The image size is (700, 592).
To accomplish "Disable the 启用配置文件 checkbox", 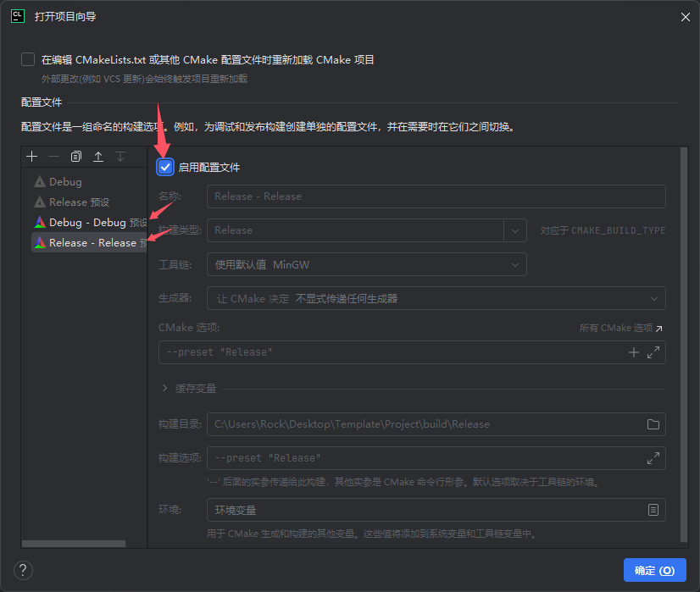I will click(164, 167).
